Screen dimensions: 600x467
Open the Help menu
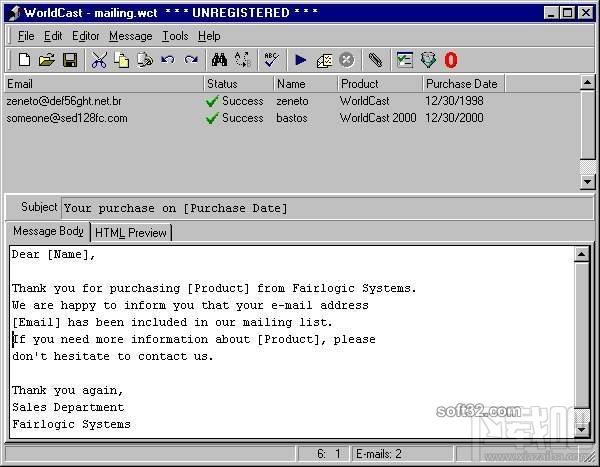209,36
